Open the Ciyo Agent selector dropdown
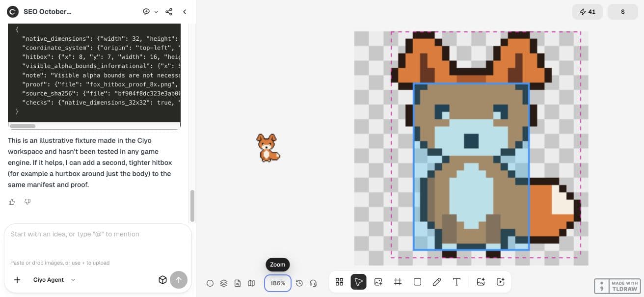Image resolution: width=644 pixels, height=297 pixels. 54,280
